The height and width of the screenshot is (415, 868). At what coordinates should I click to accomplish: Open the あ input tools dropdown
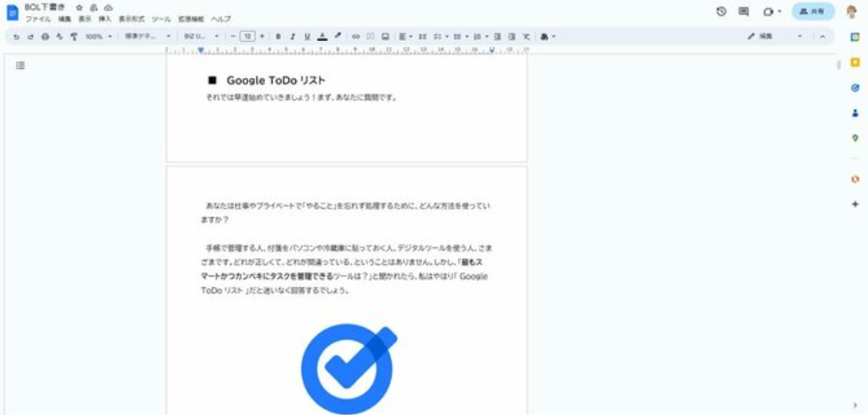coord(548,36)
